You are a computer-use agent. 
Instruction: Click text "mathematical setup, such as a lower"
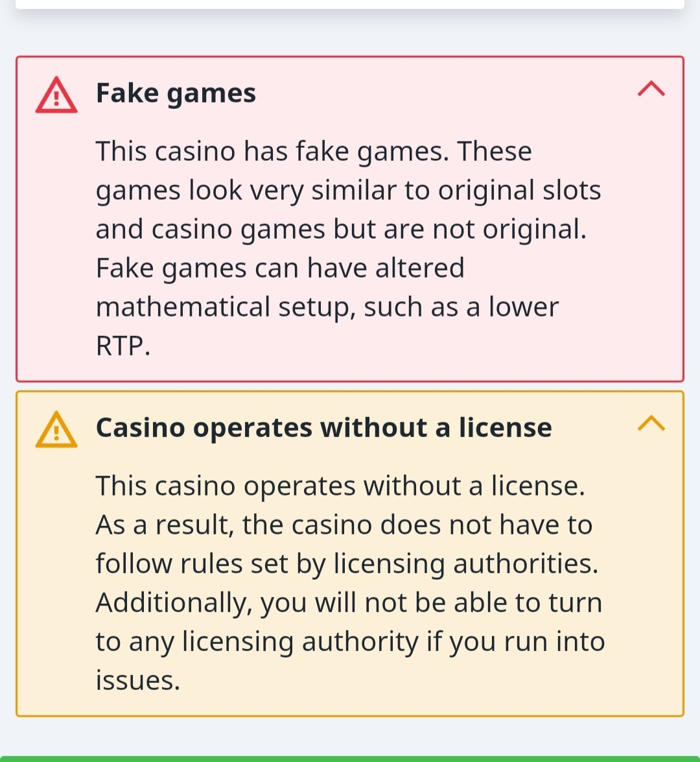tap(327, 307)
